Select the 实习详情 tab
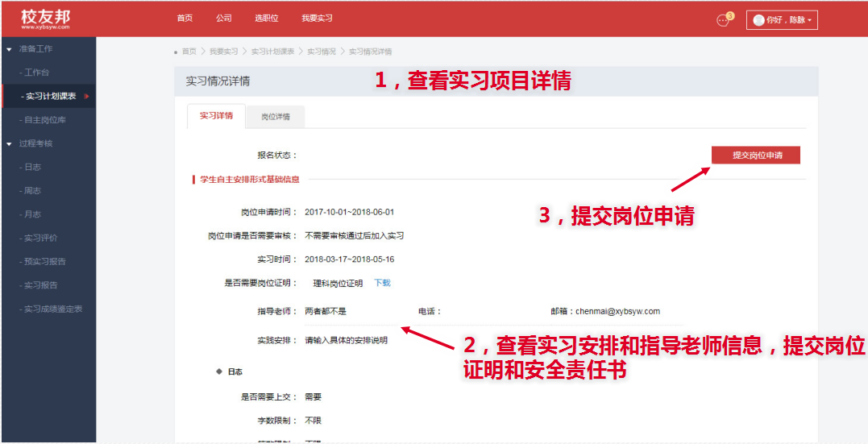 pos(216,116)
